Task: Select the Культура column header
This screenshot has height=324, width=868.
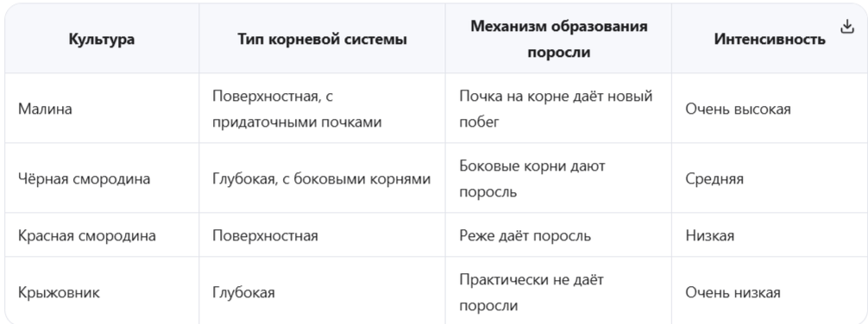Action: point(102,40)
